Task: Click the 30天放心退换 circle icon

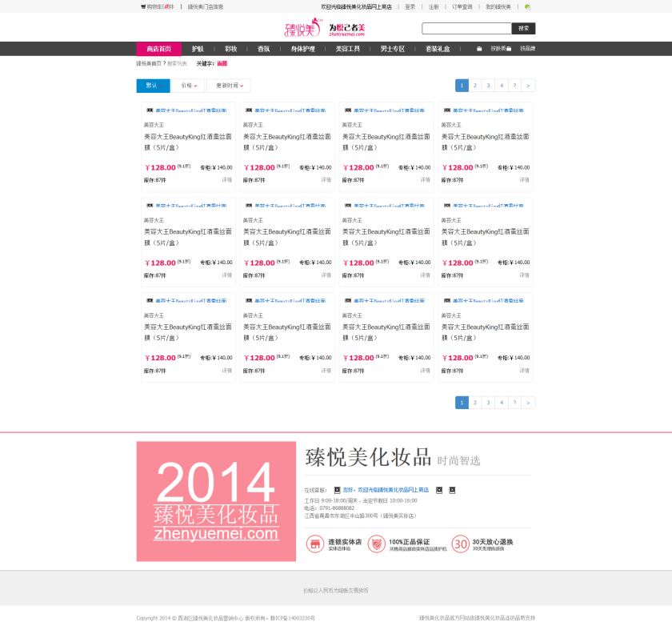Action: (x=460, y=544)
